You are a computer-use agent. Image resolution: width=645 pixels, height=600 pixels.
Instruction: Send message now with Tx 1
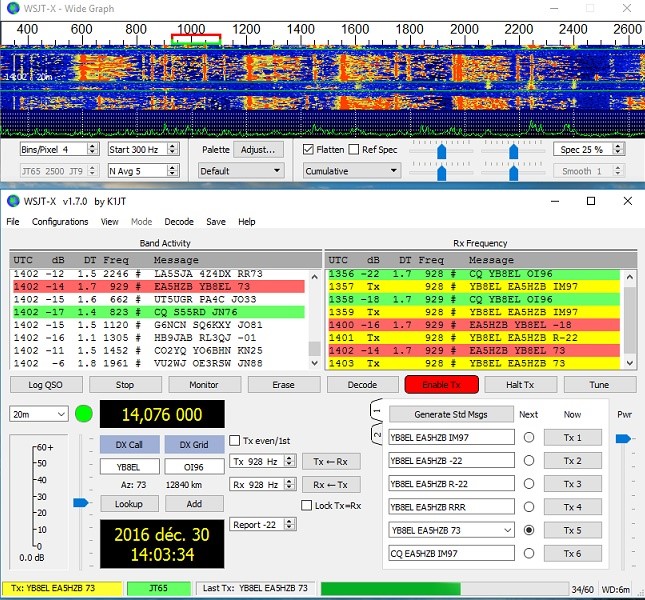click(573, 438)
